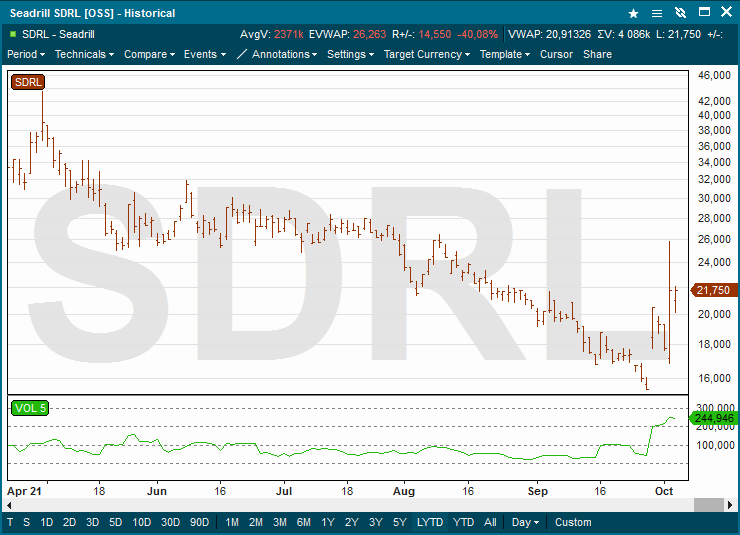
Task: Click the -40,08% return value
Action: tap(477, 34)
